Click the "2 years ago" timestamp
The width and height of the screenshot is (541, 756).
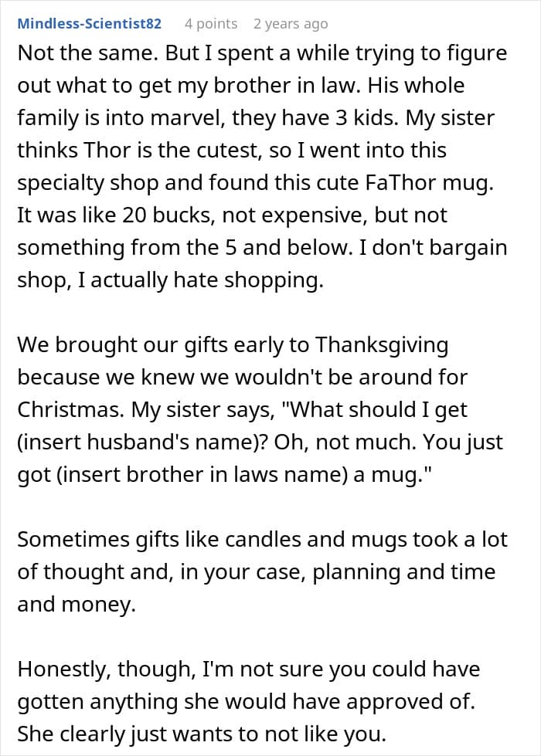pos(291,24)
